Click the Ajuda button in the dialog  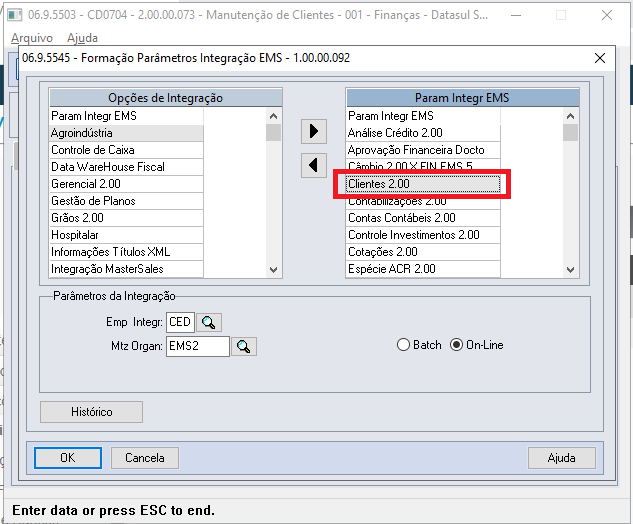pos(562,458)
